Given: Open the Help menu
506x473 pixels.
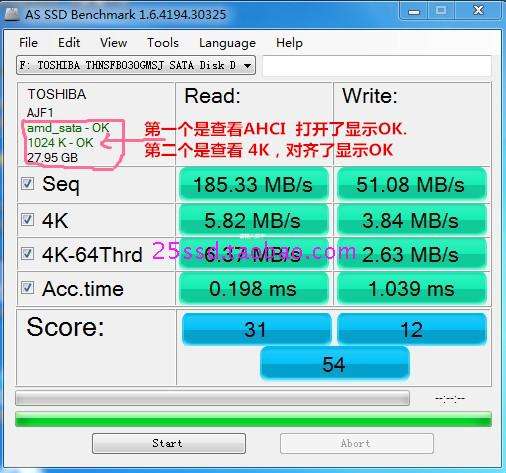Looking at the screenshot, I should [289, 43].
